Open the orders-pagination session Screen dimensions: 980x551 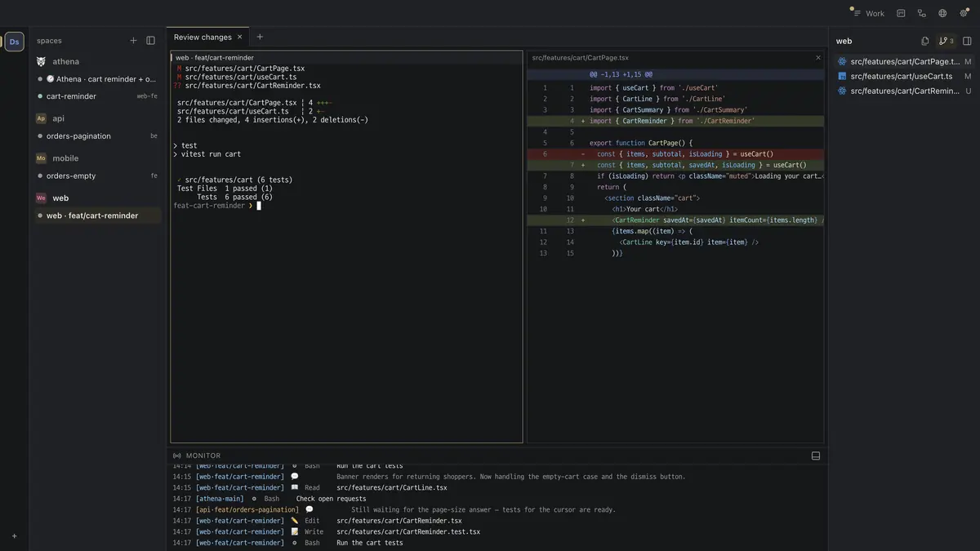coord(98,136)
